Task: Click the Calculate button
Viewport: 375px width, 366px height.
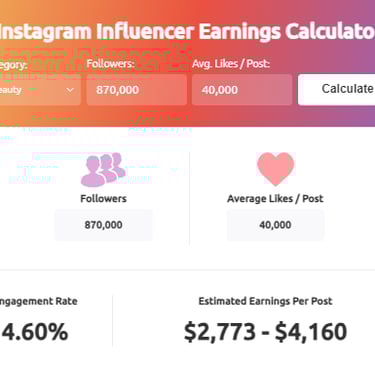Action: (x=336, y=89)
